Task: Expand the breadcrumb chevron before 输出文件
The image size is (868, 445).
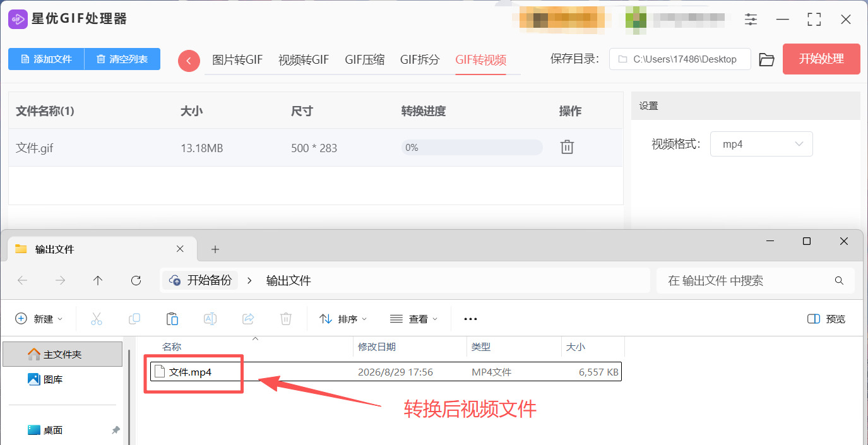Action: [x=249, y=280]
